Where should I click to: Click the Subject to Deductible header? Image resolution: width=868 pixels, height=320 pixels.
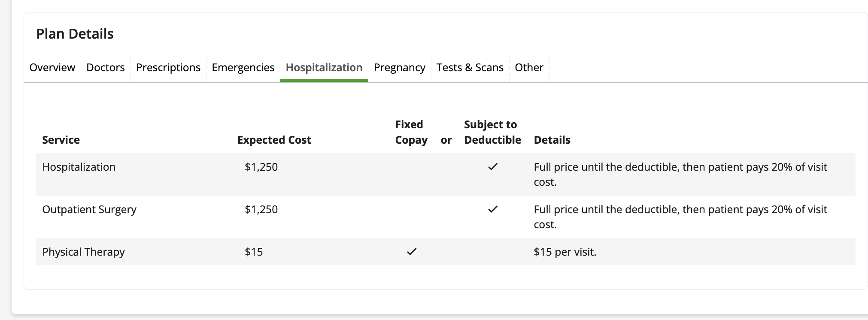(x=492, y=133)
